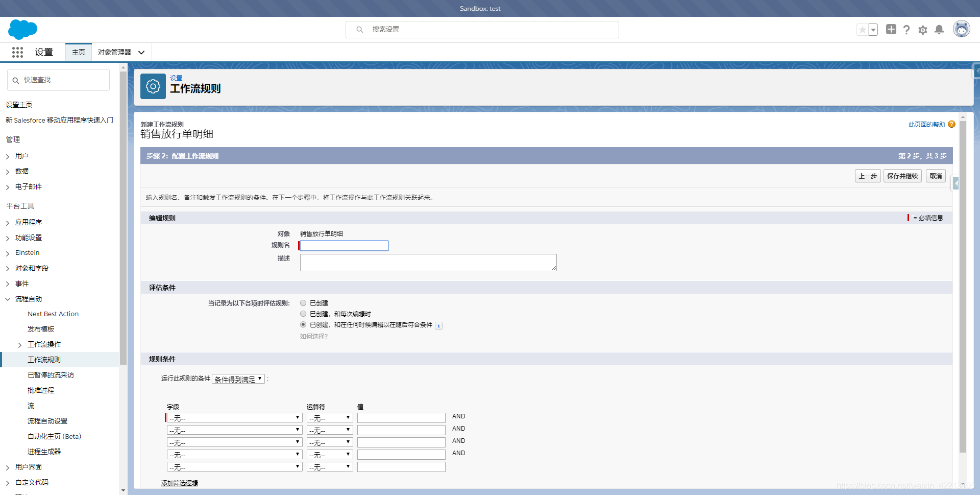Open the second row field dropdown

click(234, 430)
